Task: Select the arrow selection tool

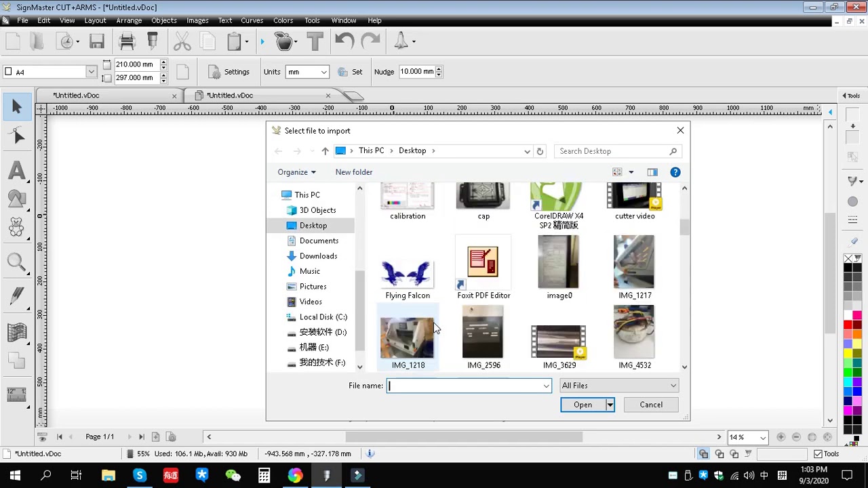Action: pyautogui.click(x=17, y=106)
